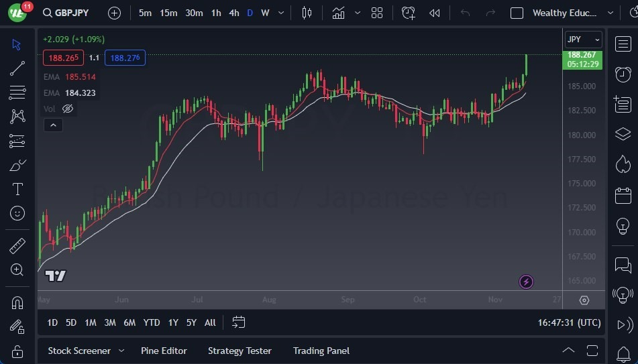Open the alerts clock panel

point(623,74)
